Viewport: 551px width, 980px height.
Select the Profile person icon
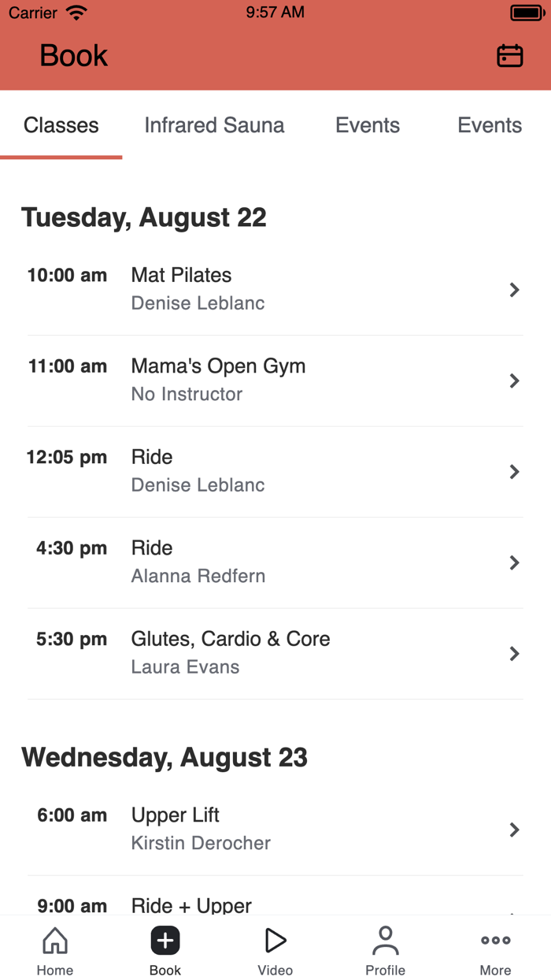pos(385,940)
